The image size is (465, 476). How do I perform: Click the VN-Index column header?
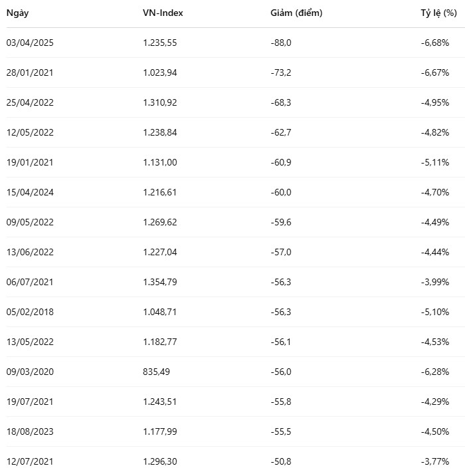point(163,13)
